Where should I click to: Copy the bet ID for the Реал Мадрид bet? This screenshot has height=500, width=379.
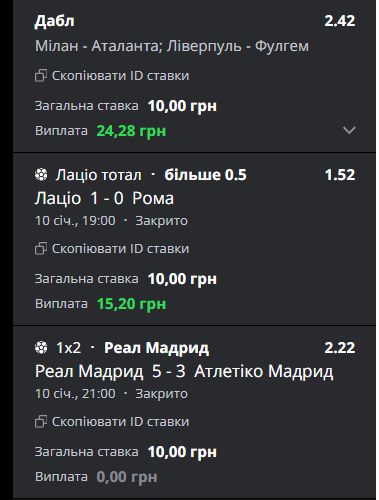coord(112,422)
